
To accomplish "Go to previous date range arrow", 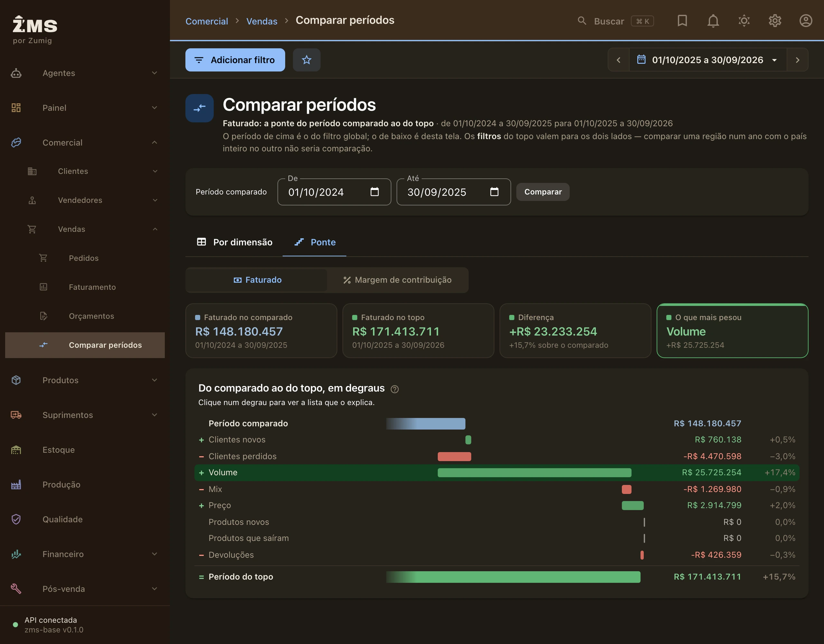I will (618, 60).
